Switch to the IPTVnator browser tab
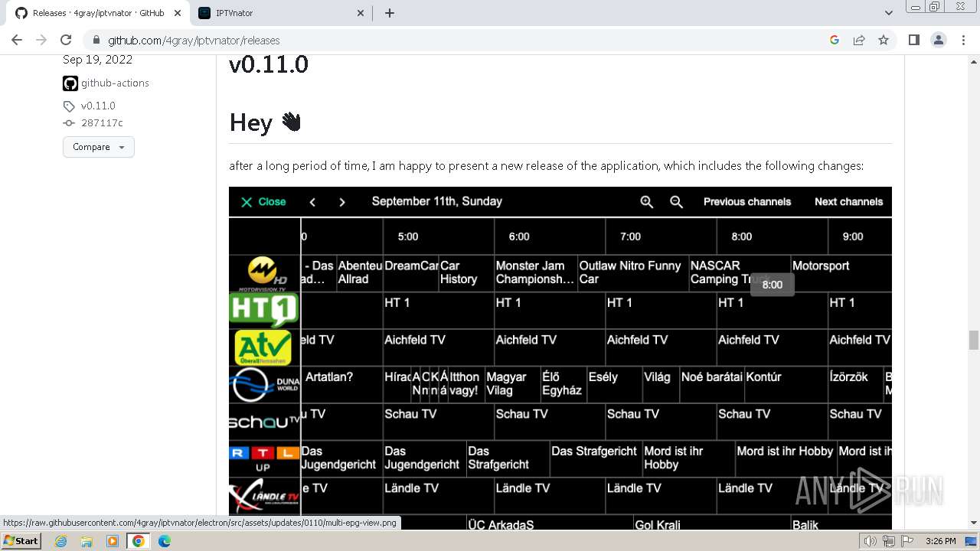Viewport: 980px width, 551px height. tap(281, 13)
